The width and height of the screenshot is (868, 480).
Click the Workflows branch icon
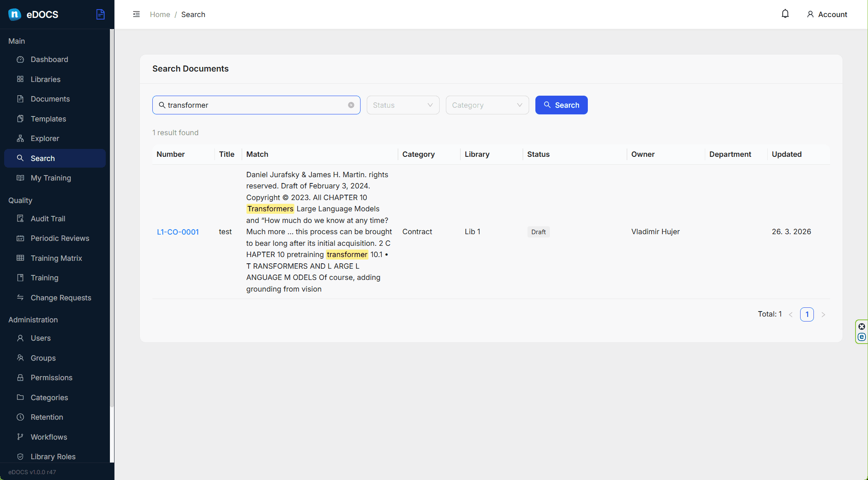(x=20, y=437)
